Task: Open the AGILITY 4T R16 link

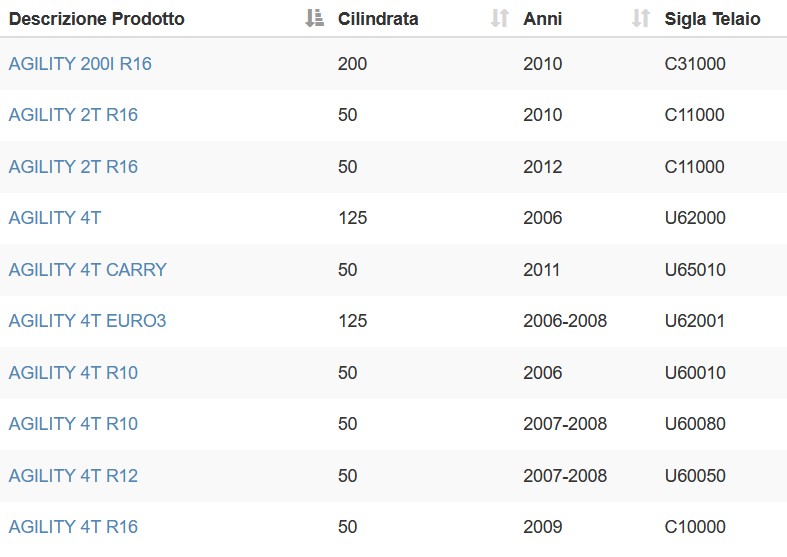Action: click(73, 526)
